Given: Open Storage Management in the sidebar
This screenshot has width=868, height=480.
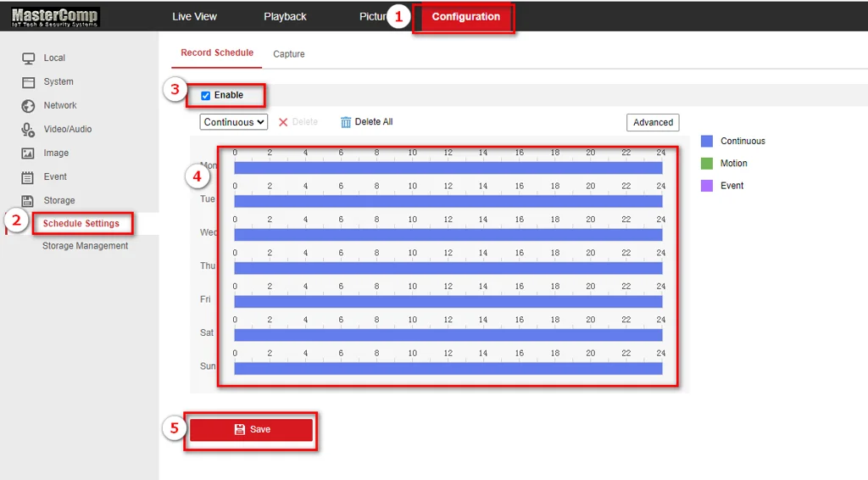Looking at the screenshot, I should pos(86,246).
